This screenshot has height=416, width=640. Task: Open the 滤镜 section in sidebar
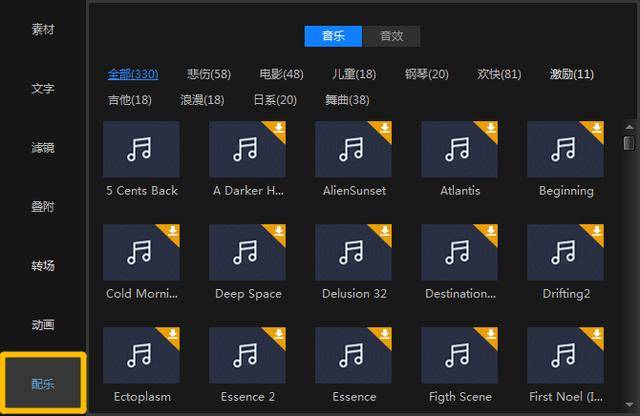[x=43, y=148]
